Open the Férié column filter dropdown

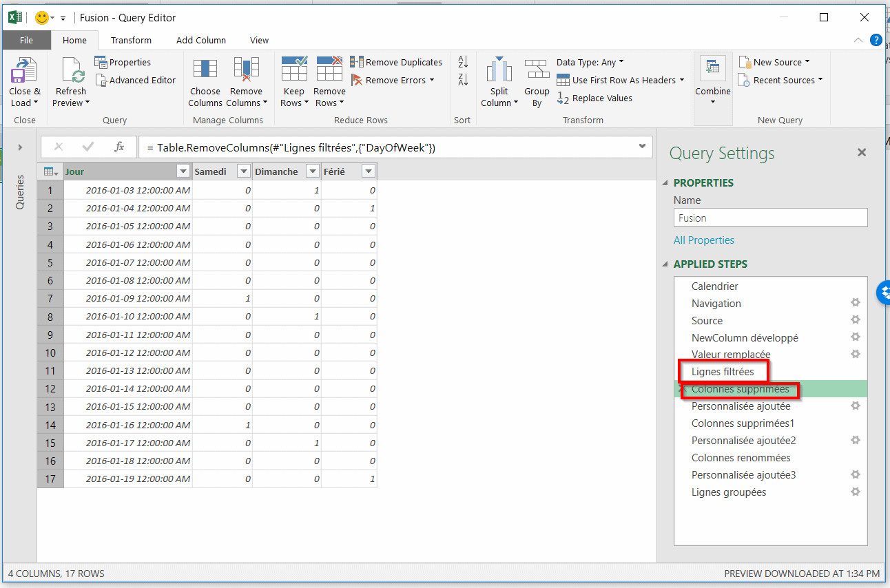click(369, 171)
